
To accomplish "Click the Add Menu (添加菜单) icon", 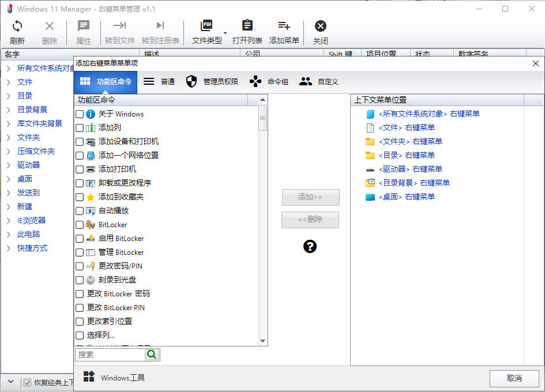I will coord(284,26).
